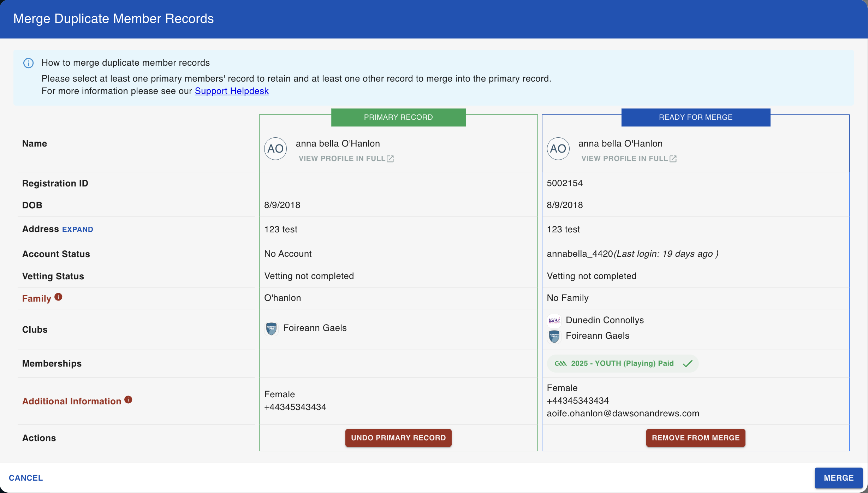Click the 2025 - YOUTH (Playing) Paid chip
Screen dimensions: 868x493
click(623, 364)
